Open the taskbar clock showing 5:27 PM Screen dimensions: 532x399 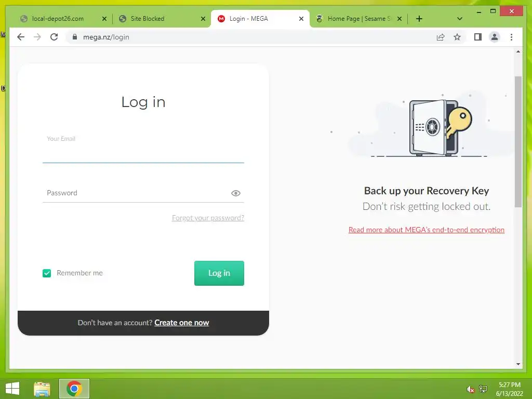[509, 389]
